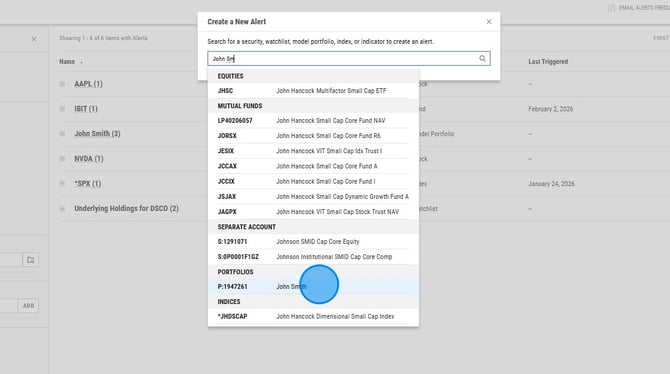Select JAGPX VIT Small Cap Stock Trust NAV

pyautogui.click(x=313, y=212)
